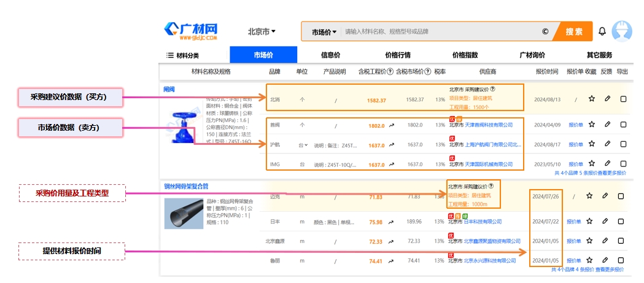Go to the 价格指数 tab
The image size is (644, 283).
(x=465, y=55)
